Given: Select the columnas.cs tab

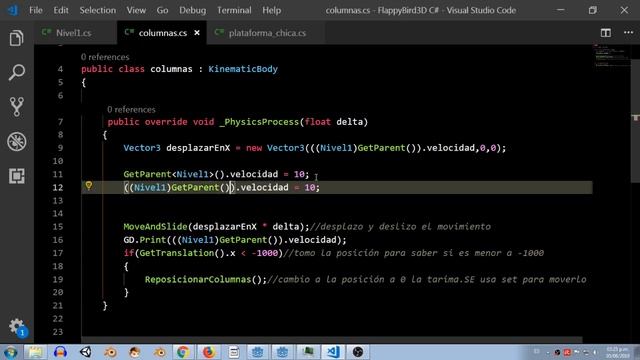Looking at the screenshot, I should point(162,33).
